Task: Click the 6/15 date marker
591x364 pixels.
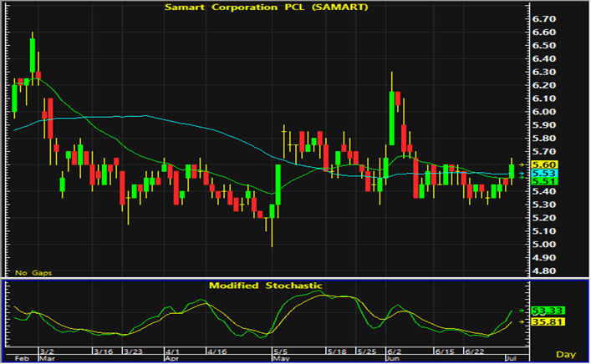Action: tap(445, 351)
